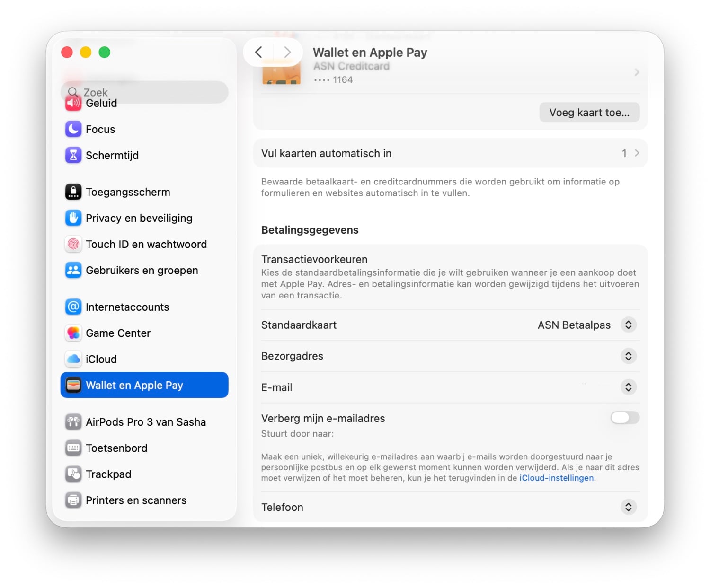
Task: Click AirPods Pro 3 van Sasha icon
Action: click(73, 422)
